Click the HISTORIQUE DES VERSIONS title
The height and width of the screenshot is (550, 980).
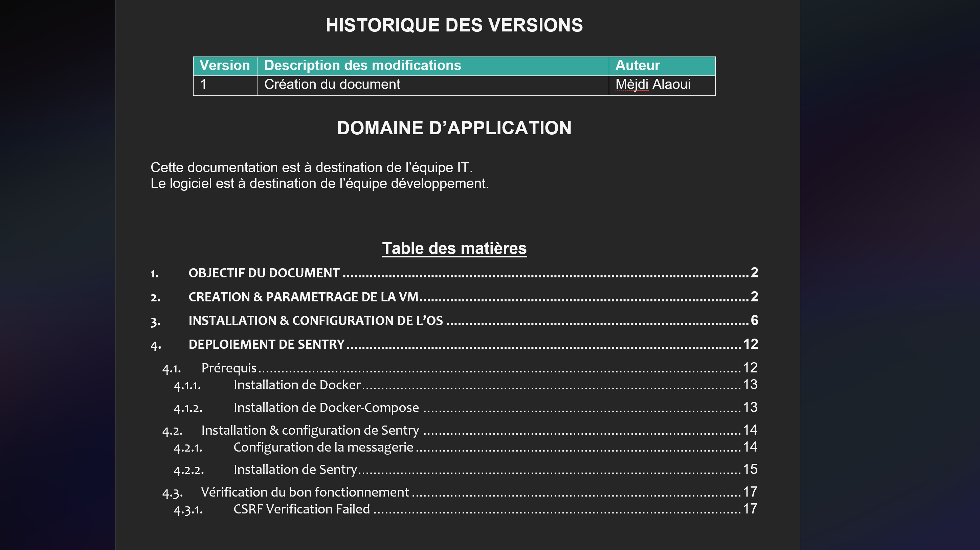(x=454, y=25)
